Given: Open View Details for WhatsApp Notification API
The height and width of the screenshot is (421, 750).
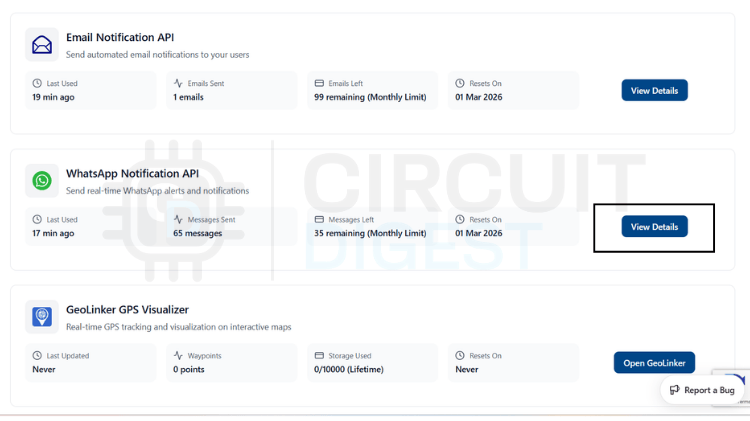Looking at the screenshot, I should tap(654, 227).
